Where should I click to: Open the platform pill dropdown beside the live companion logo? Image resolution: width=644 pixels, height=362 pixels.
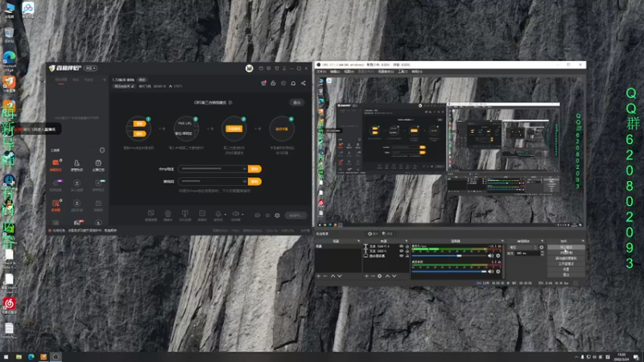coord(91,68)
